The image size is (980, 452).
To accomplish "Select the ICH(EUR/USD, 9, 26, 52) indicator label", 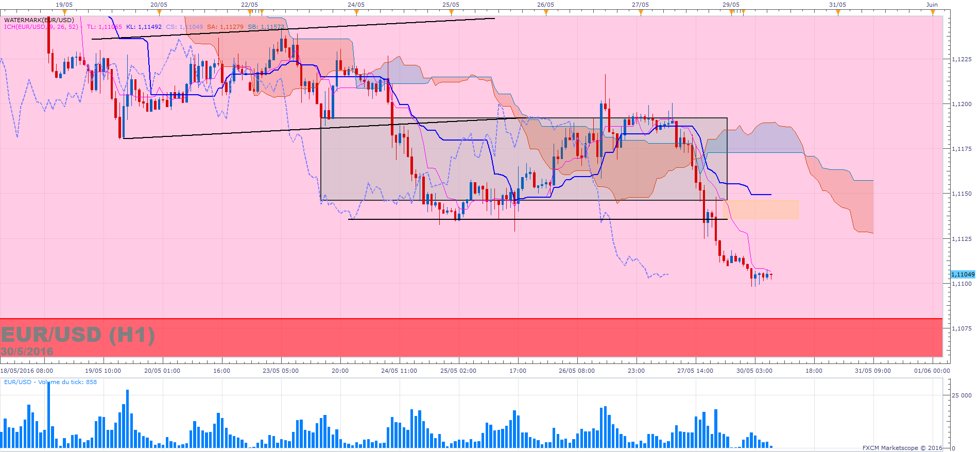I will pyautogui.click(x=41, y=27).
